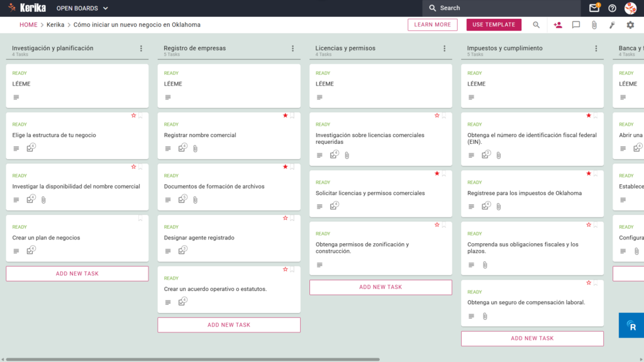Open board attachments paperclip icon
The image size is (644, 362).
click(x=594, y=25)
